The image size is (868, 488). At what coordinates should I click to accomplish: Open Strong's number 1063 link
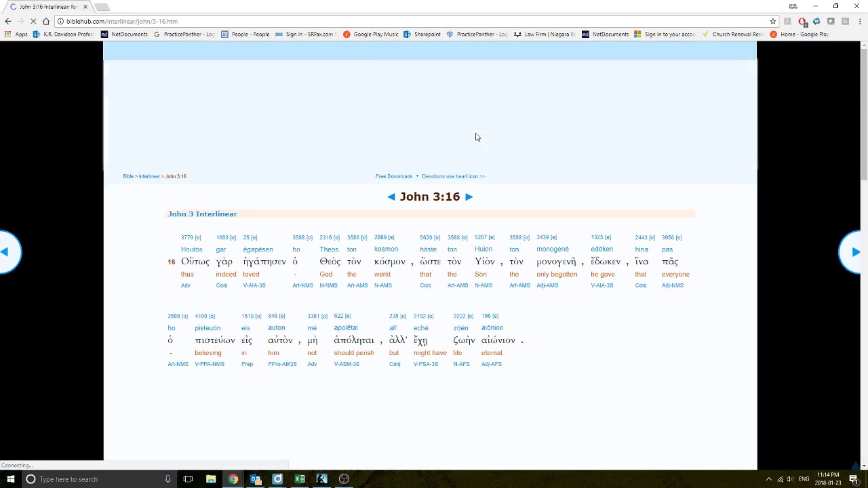coord(222,238)
